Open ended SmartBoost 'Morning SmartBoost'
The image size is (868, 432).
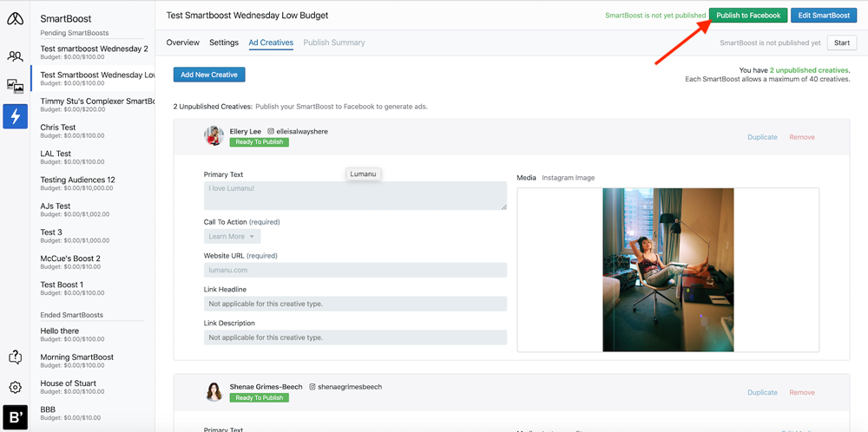click(93, 361)
